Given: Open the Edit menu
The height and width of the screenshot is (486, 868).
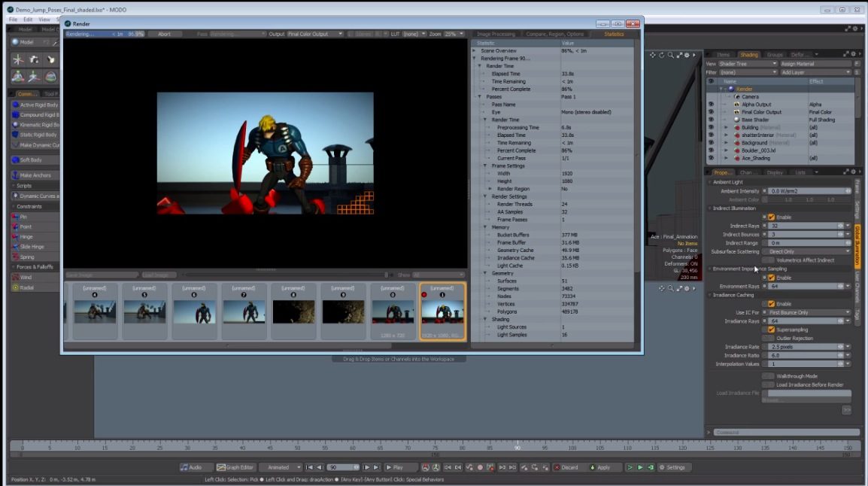Looking at the screenshot, I should coord(28,20).
